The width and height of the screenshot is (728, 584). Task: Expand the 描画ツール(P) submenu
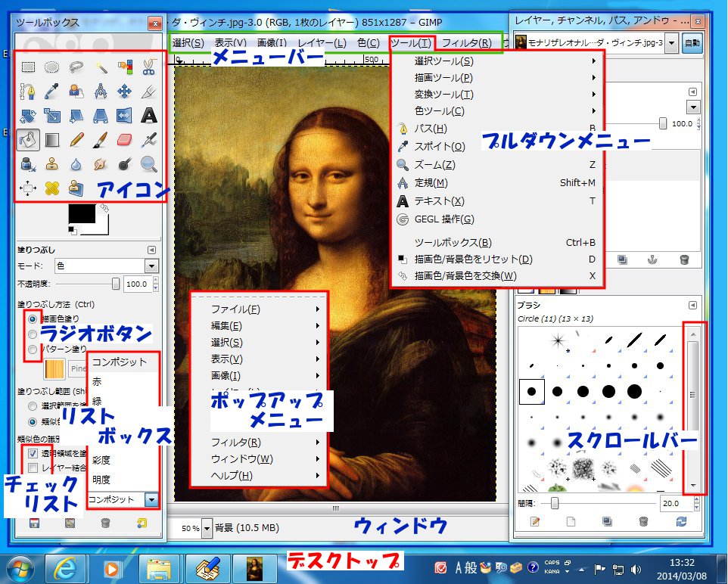click(497, 77)
